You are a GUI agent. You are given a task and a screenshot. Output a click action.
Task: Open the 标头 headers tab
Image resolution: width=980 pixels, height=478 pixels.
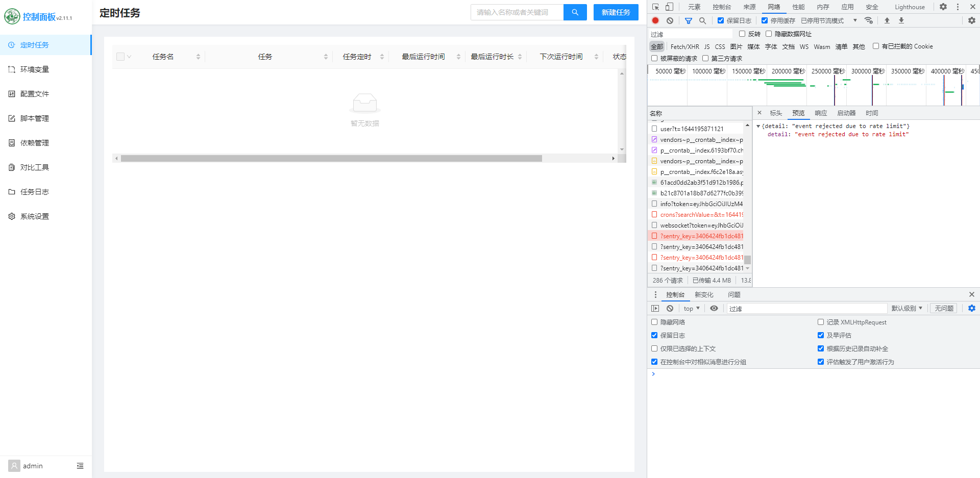point(776,113)
